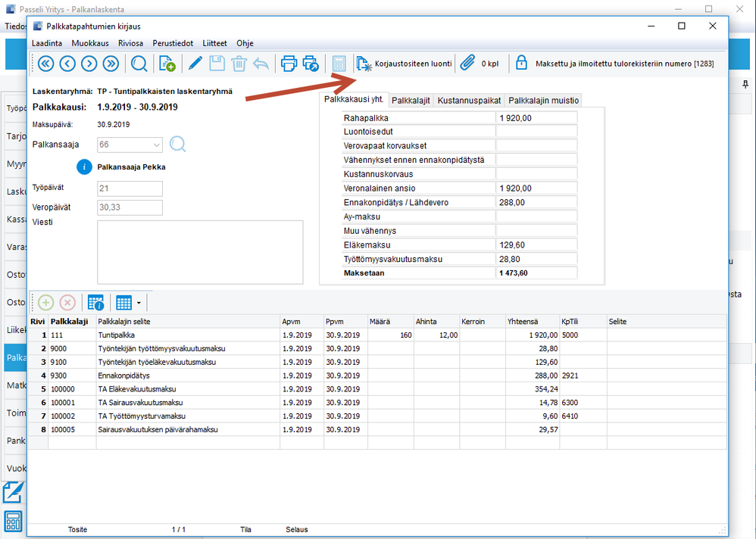This screenshot has width=756, height=539.
Task: Open the Perustiedot menu
Action: coord(172,43)
